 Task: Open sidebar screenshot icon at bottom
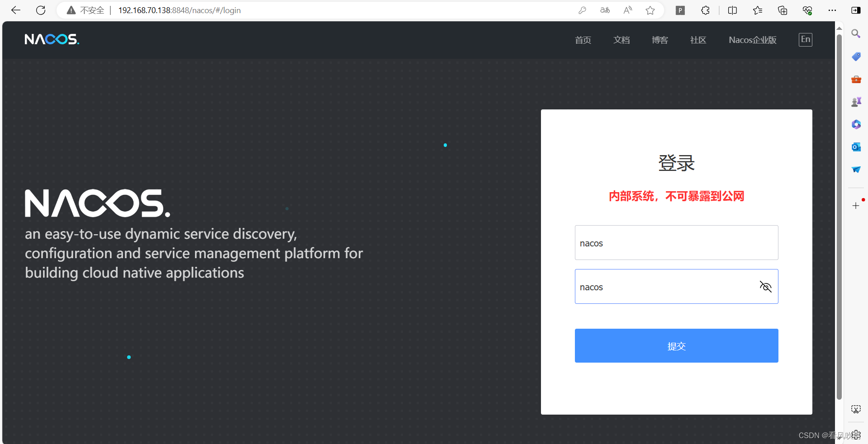point(856,409)
